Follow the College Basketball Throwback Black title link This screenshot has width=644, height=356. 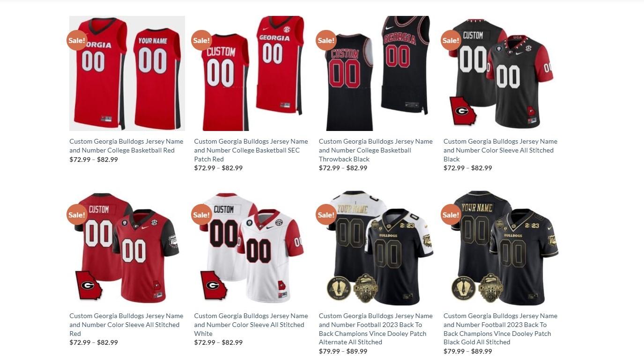[x=376, y=150]
